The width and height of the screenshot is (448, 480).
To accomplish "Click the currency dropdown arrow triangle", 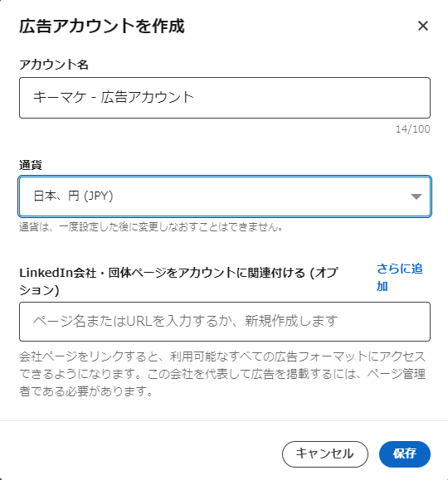I will (x=416, y=196).
